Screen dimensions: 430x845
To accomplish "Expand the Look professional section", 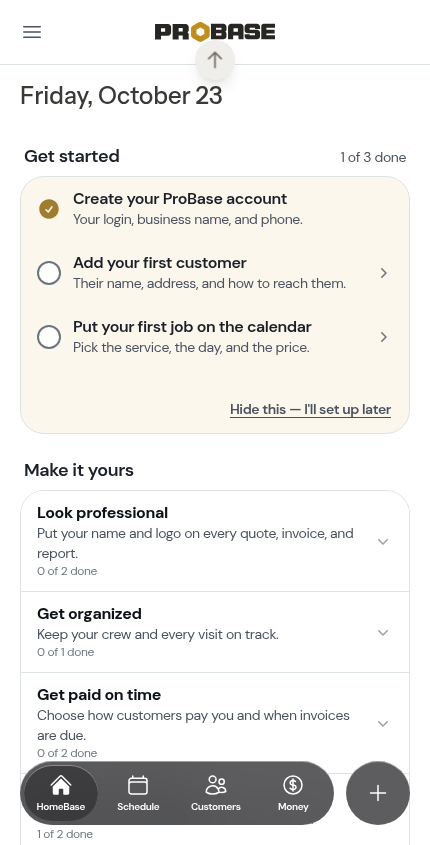I will point(215,541).
